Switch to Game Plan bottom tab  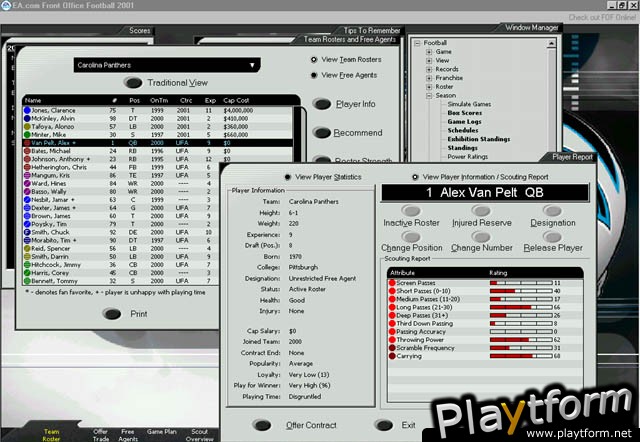pyautogui.click(x=162, y=432)
